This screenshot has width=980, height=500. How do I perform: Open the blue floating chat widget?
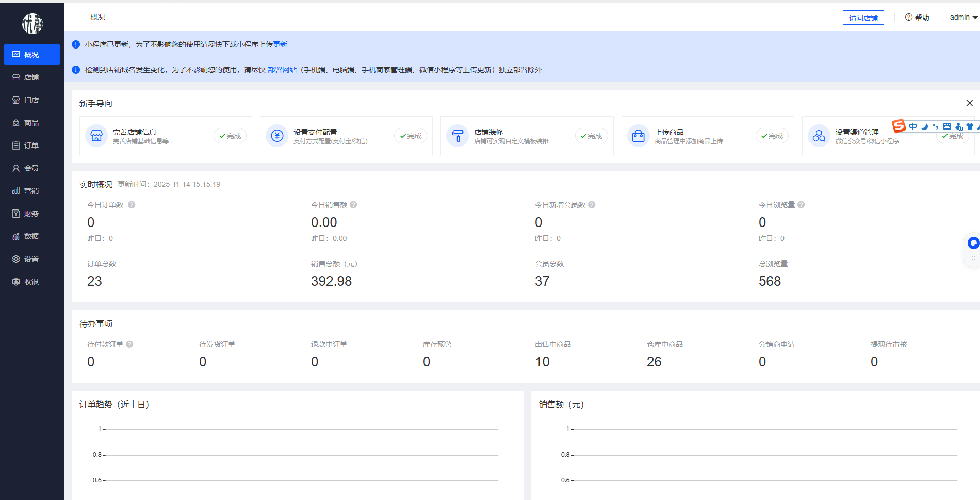tap(973, 243)
